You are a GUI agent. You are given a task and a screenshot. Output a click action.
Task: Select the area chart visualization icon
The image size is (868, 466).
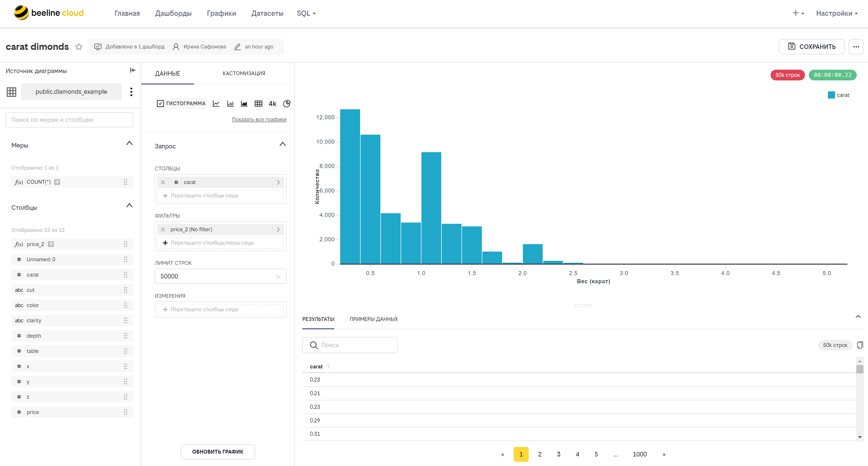click(244, 103)
